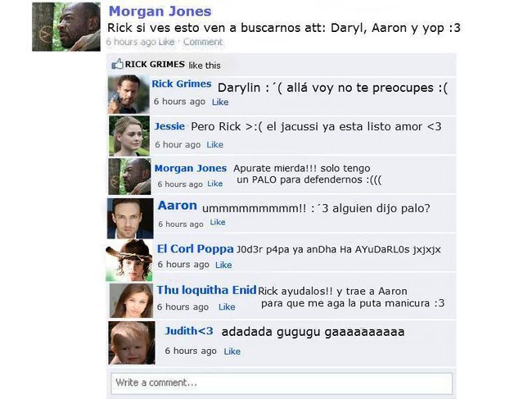Like Rick Grimes' comment
This screenshot has height=399, width=532.
pos(220,102)
